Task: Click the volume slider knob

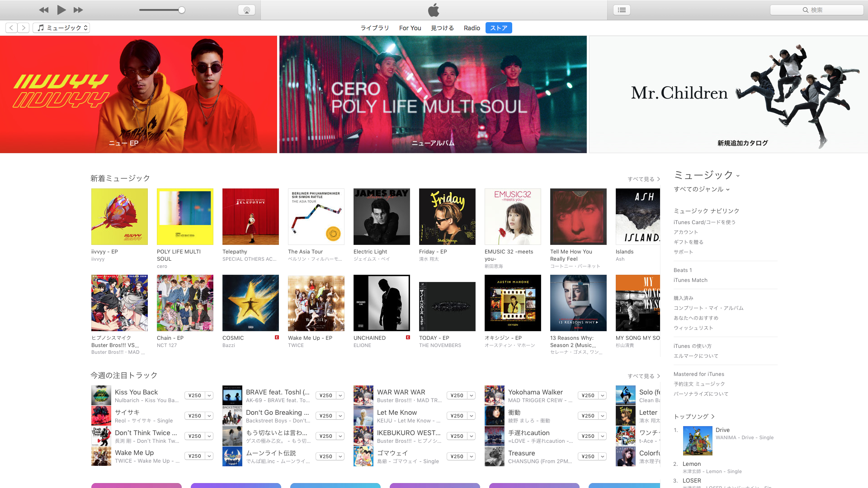Action: [181, 10]
